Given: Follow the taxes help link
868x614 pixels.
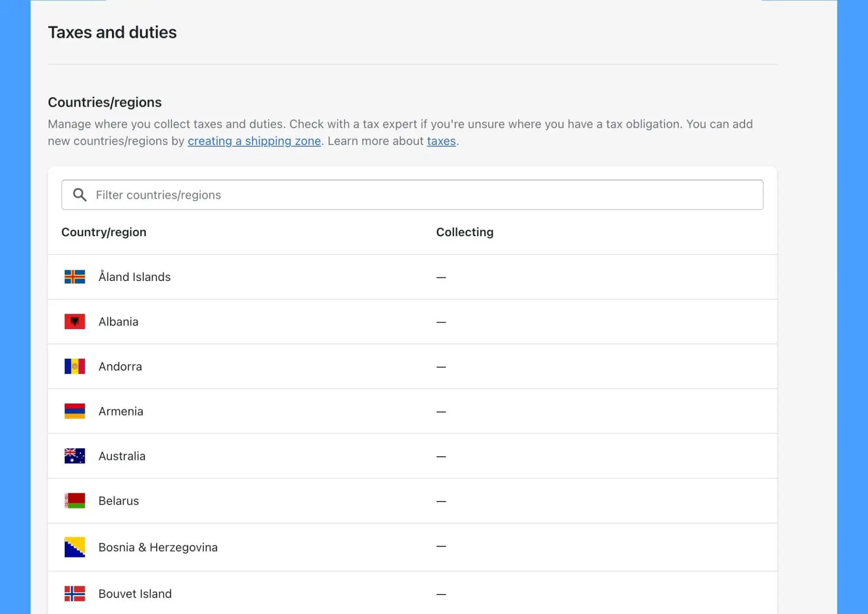Looking at the screenshot, I should tap(441, 141).
